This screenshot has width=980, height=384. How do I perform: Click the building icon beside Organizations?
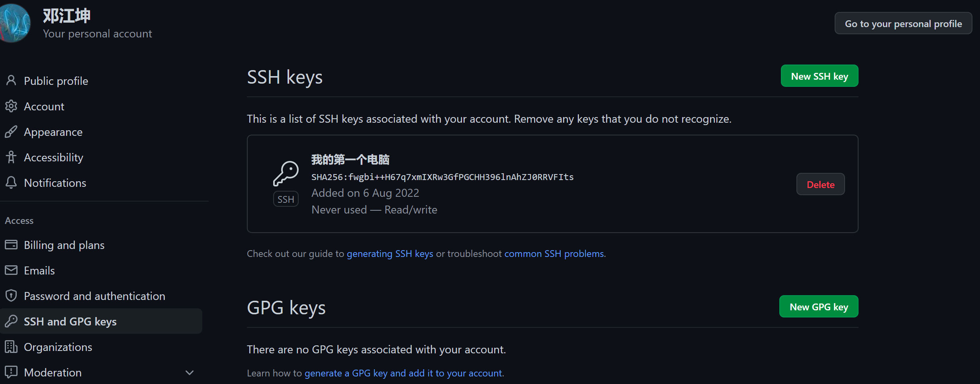pyautogui.click(x=11, y=347)
